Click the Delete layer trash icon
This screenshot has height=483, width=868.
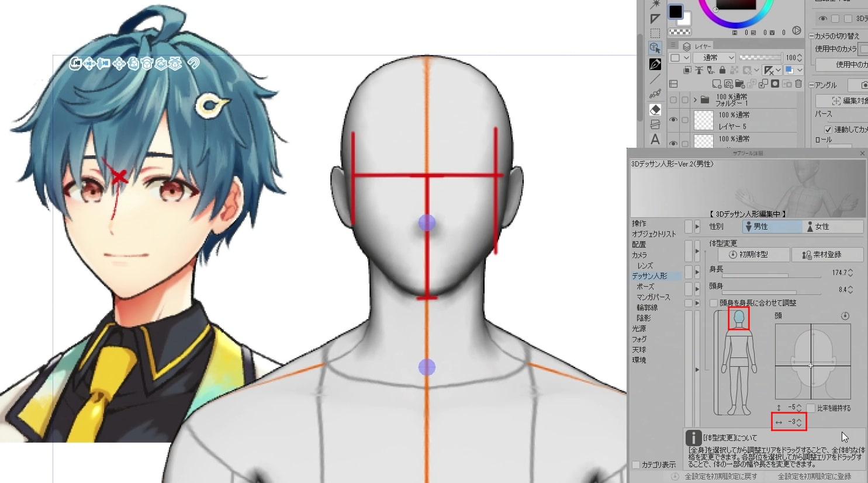pyautogui.click(x=798, y=84)
